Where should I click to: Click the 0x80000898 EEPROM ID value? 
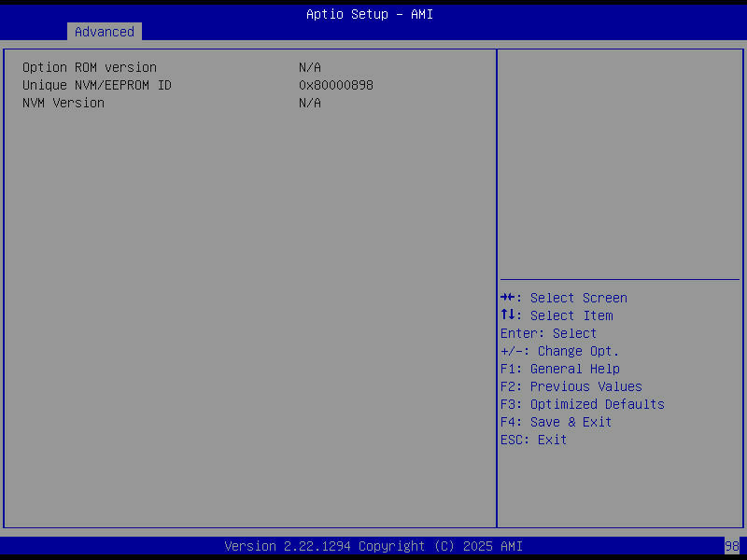tap(335, 84)
